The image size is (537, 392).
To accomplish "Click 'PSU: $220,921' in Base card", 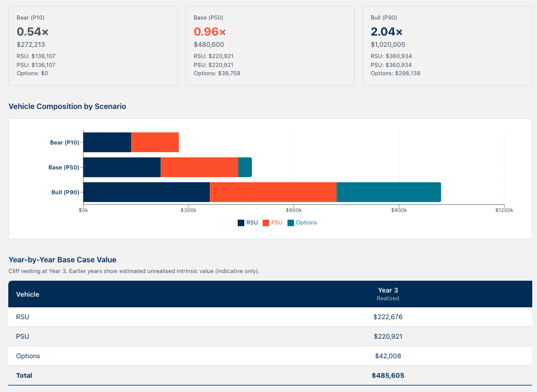I will (213, 65).
